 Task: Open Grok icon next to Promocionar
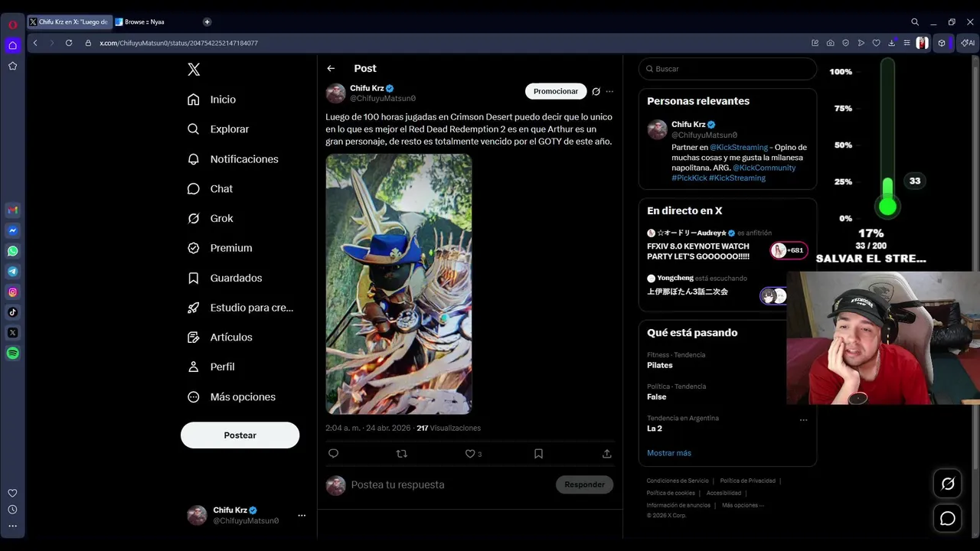click(x=596, y=92)
